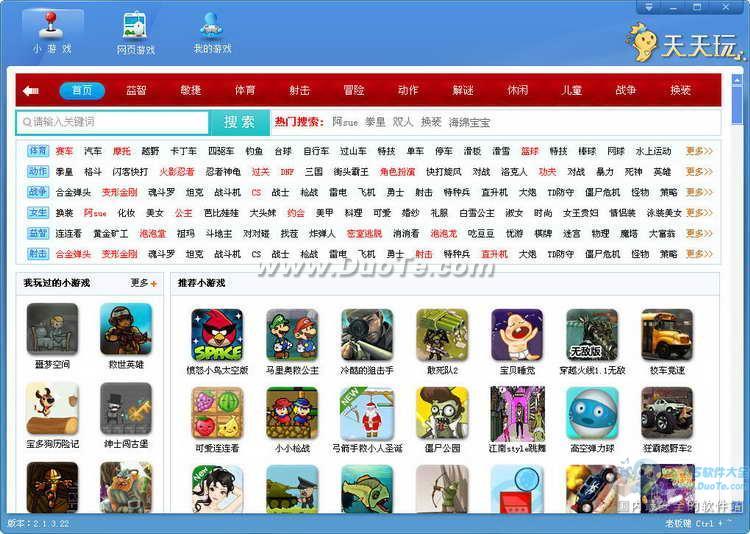Switch to the 益智 category tab
Viewport: 750px width, 534px height.
click(x=136, y=90)
